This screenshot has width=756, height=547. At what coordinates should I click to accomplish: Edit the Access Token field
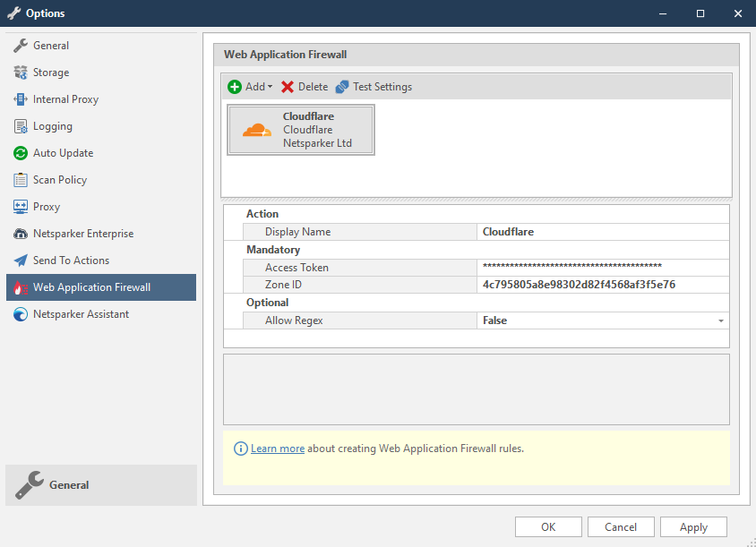602,268
